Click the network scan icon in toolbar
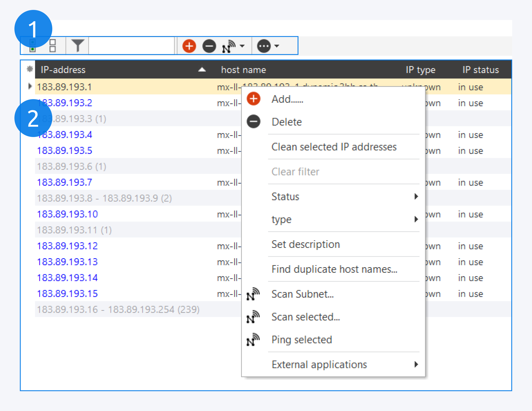 (x=229, y=46)
